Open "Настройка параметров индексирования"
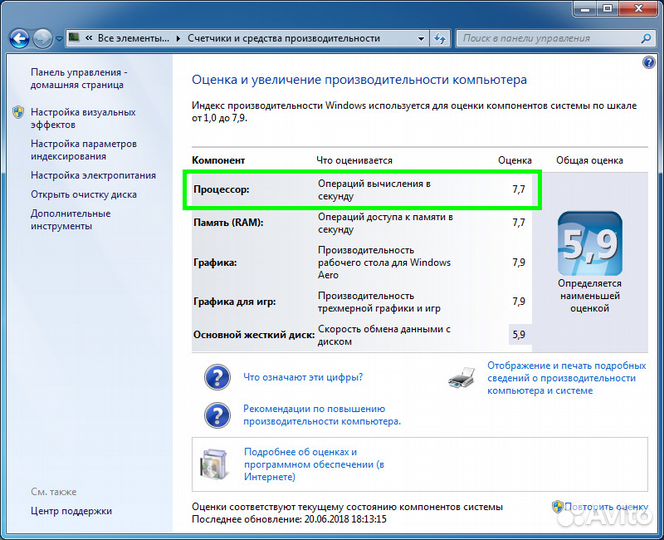The height and width of the screenshot is (540, 664). pyautogui.click(x=83, y=150)
